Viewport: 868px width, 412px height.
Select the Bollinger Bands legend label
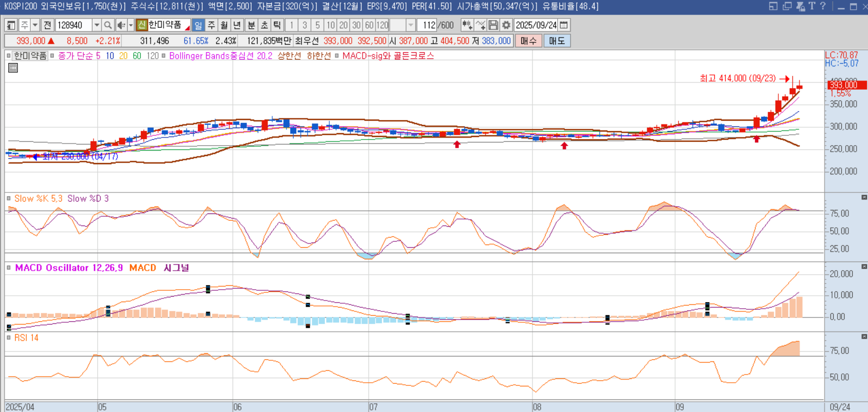click(x=221, y=55)
